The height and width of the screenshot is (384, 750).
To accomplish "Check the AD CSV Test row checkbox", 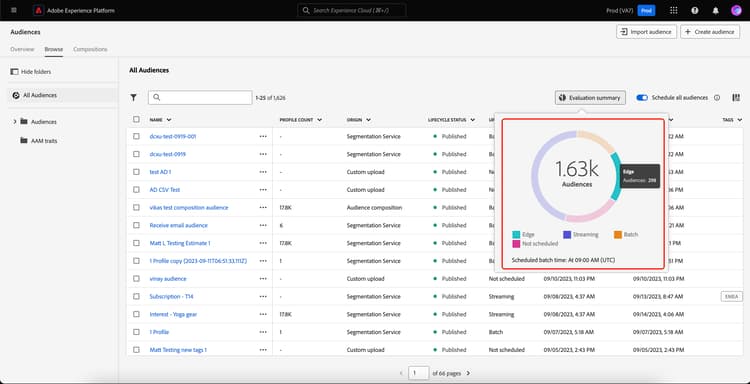I will tap(136, 190).
